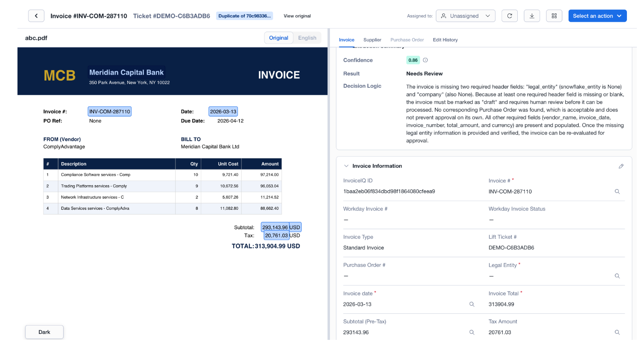The height and width of the screenshot is (349, 644).
Task: Click the download icon button
Action: [532, 16]
